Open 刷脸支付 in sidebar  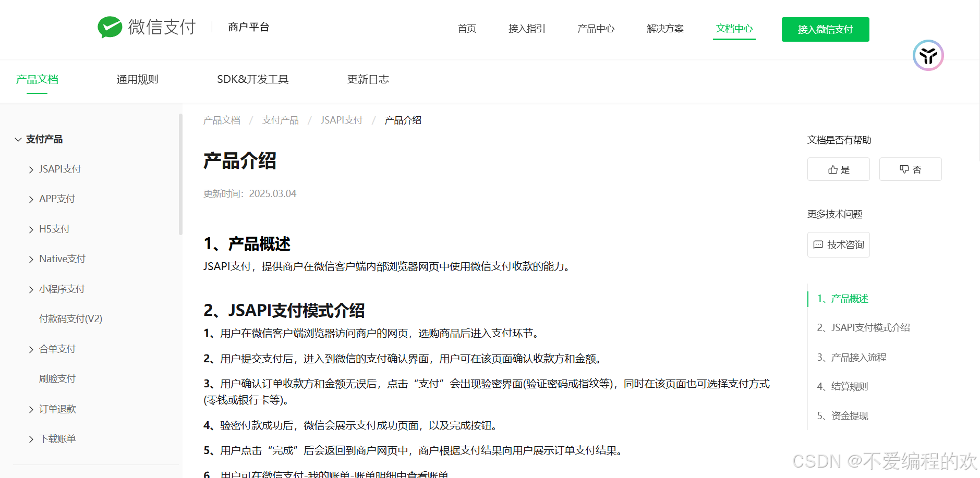[57, 378]
